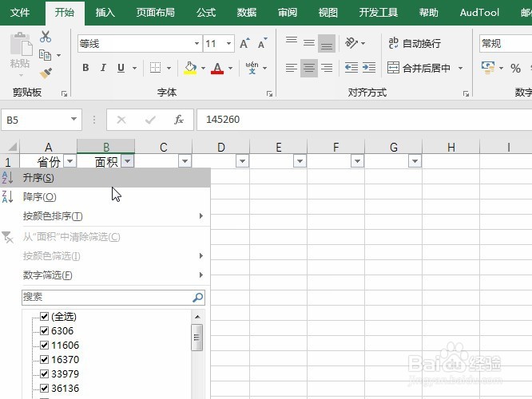Select column H header
The height and width of the screenshot is (399, 532).
point(451,147)
